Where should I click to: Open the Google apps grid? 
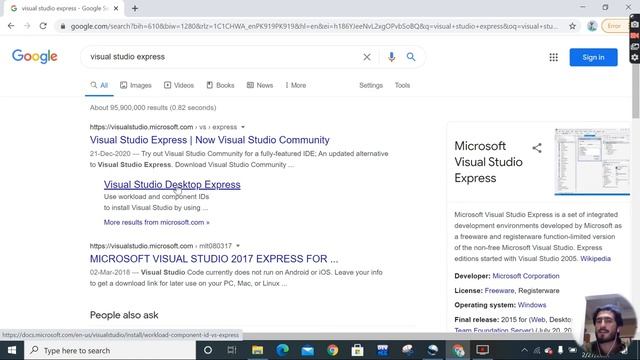[553, 58]
